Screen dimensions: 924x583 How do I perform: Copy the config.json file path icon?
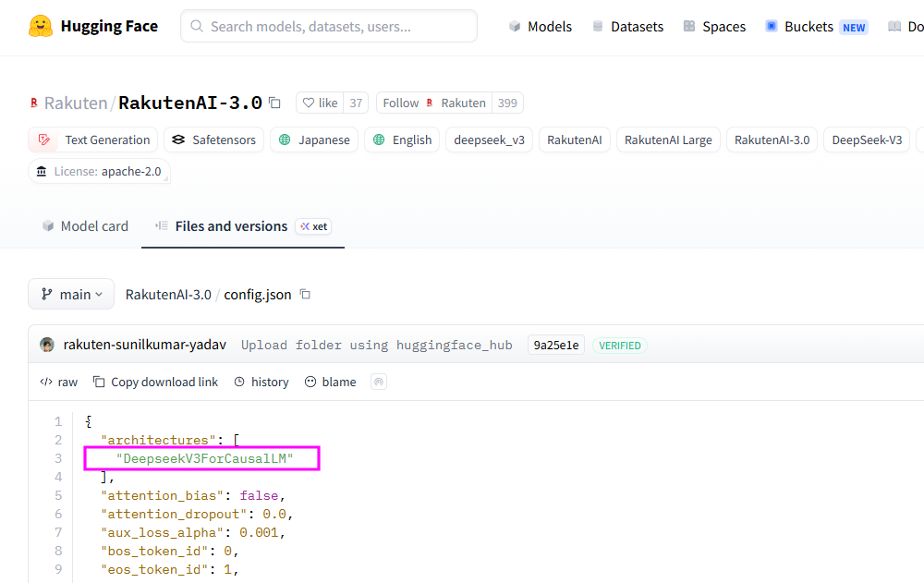305,295
